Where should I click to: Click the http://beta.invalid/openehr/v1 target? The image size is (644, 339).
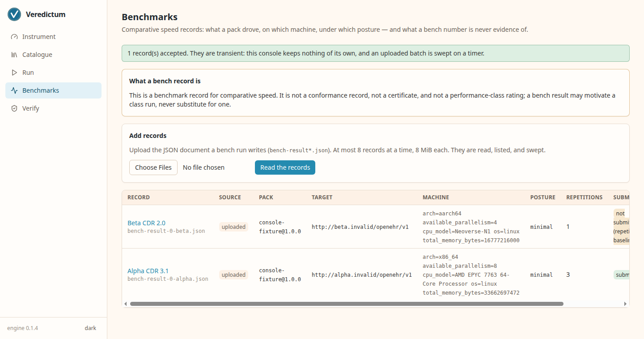[360, 227]
